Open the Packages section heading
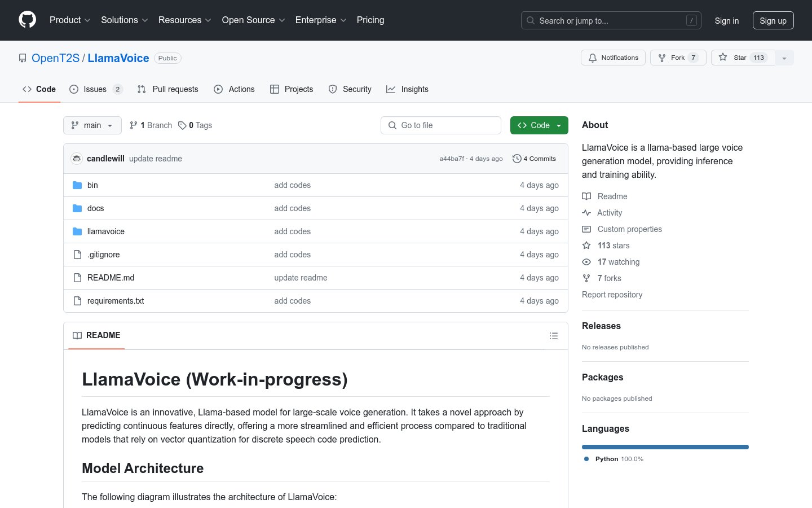This screenshot has width=812, height=508. (x=602, y=377)
